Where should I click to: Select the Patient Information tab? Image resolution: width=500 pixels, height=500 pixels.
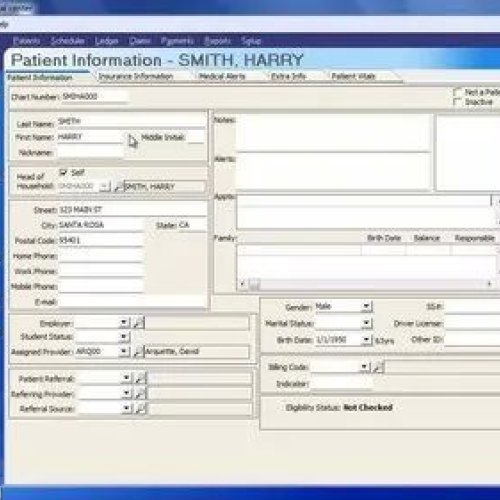pos(40,78)
